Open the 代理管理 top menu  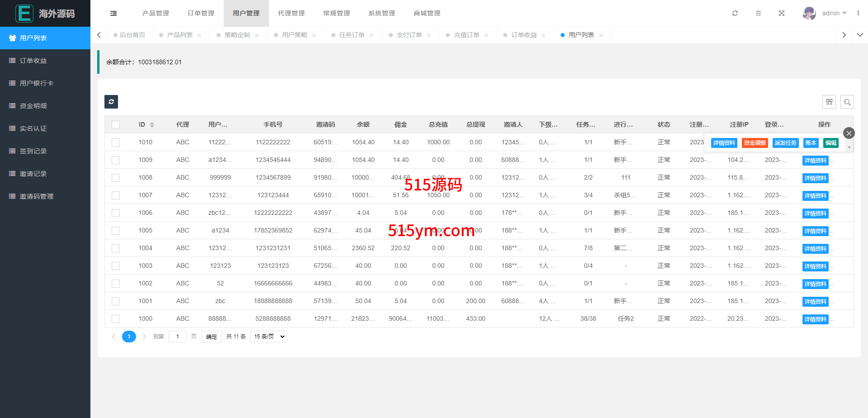click(x=291, y=14)
